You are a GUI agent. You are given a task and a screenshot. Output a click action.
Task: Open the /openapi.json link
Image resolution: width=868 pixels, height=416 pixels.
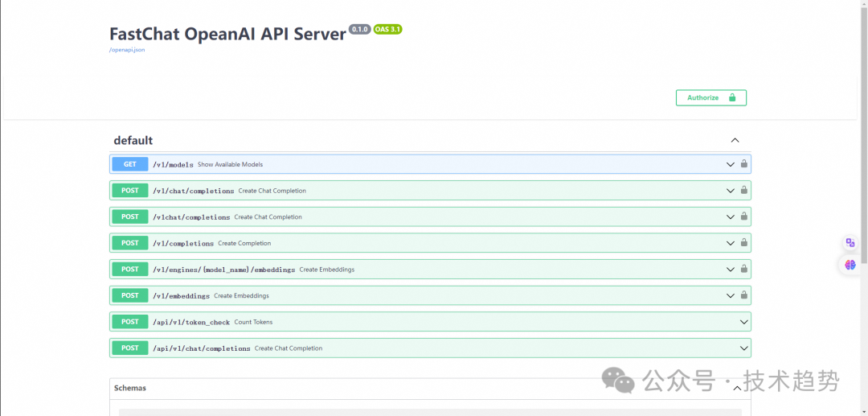(127, 50)
